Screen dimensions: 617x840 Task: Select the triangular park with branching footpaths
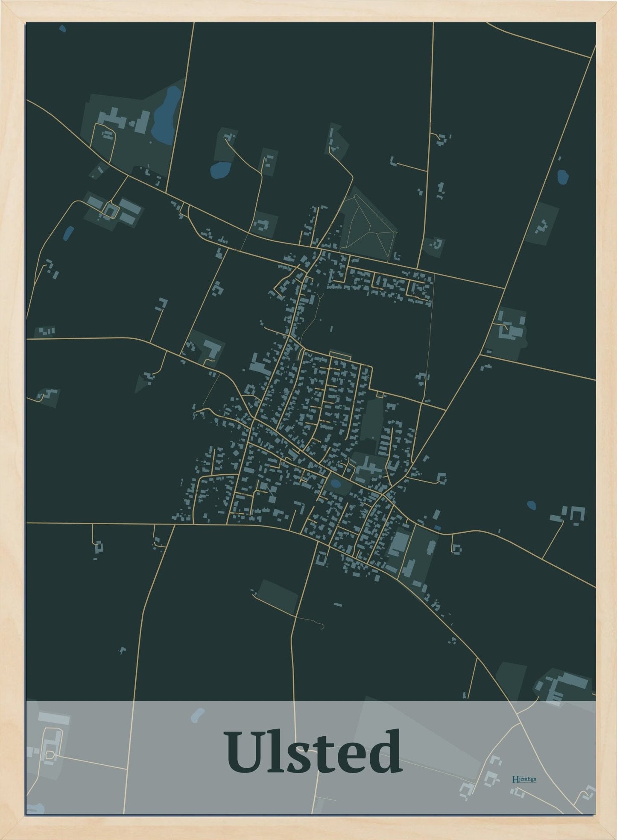[368, 226]
